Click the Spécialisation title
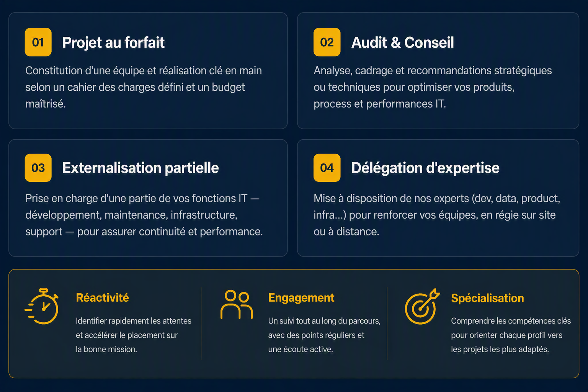Viewport: 588px width, 392px height. [x=487, y=298]
